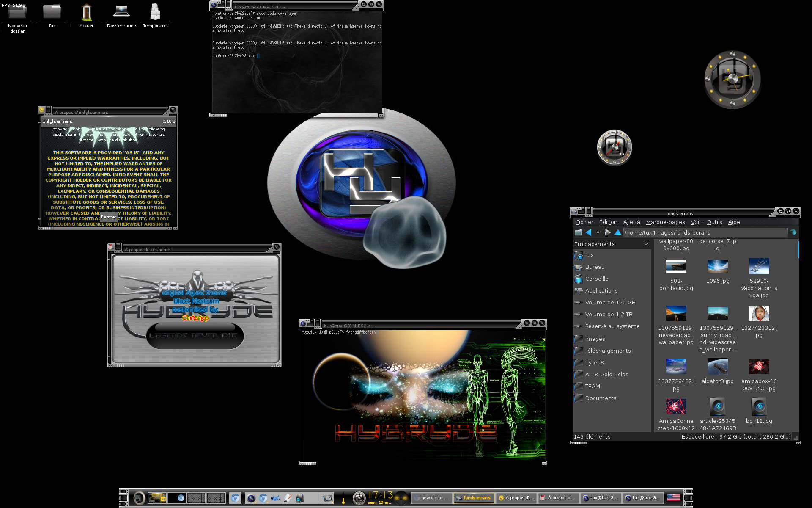The height and width of the screenshot is (508, 812).
Task: Open the Aide menu
Action: coord(734,222)
